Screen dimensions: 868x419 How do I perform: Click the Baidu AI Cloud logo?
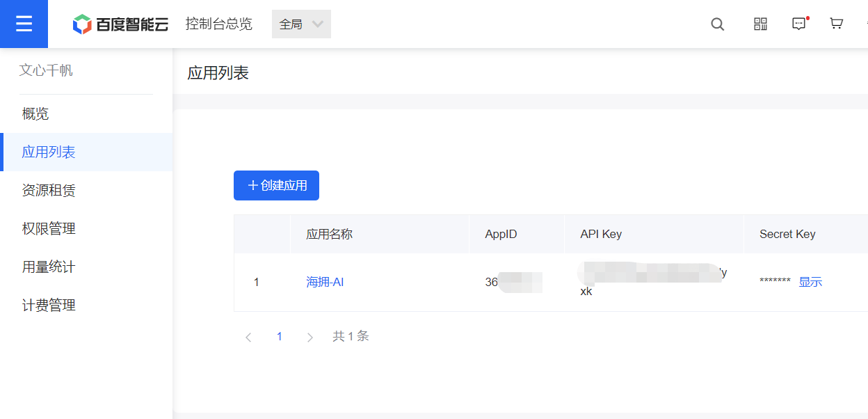120,24
